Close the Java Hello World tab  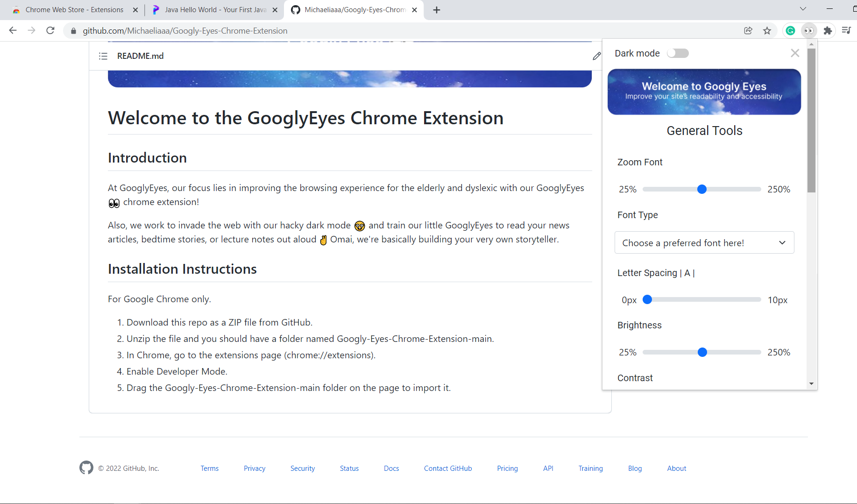[x=275, y=10]
